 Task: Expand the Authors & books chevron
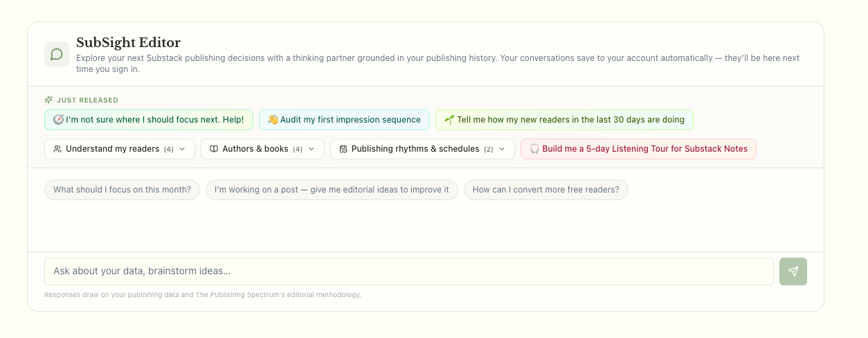pyautogui.click(x=311, y=149)
